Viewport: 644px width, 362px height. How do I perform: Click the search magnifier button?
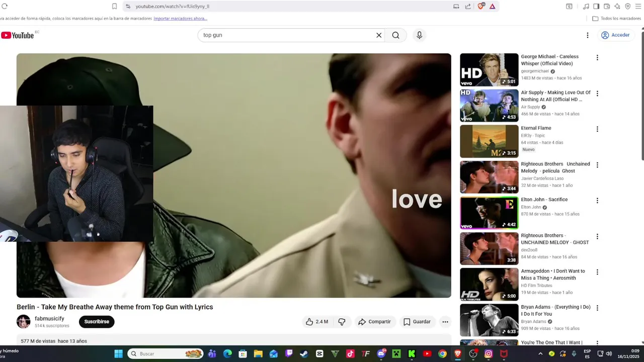(x=396, y=35)
